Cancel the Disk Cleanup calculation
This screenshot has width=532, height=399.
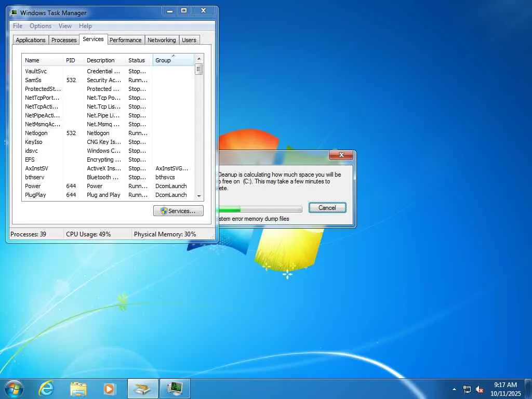coord(327,208)
